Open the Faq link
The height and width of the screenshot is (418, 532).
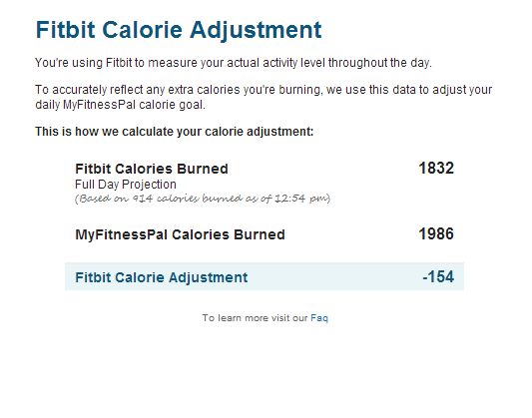[319, 318]
